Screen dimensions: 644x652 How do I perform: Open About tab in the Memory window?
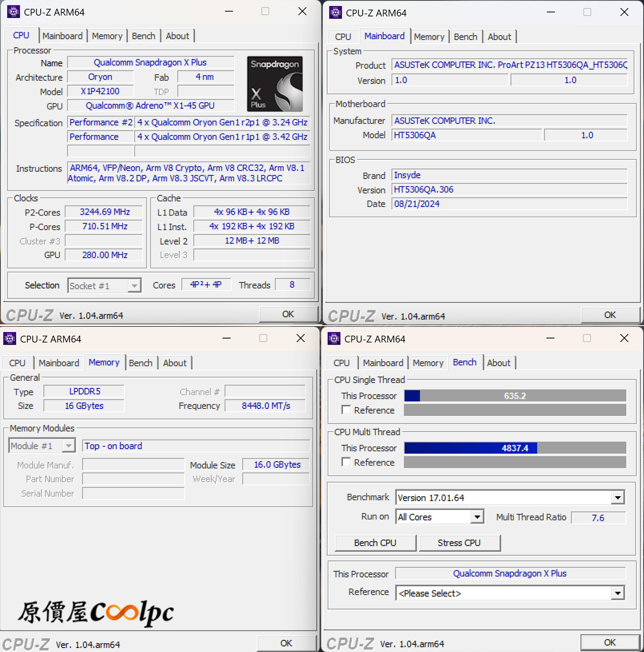[175, 363]
